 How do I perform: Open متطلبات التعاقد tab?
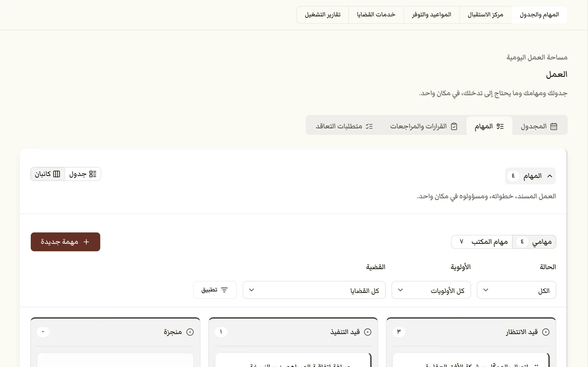(344, 126)
